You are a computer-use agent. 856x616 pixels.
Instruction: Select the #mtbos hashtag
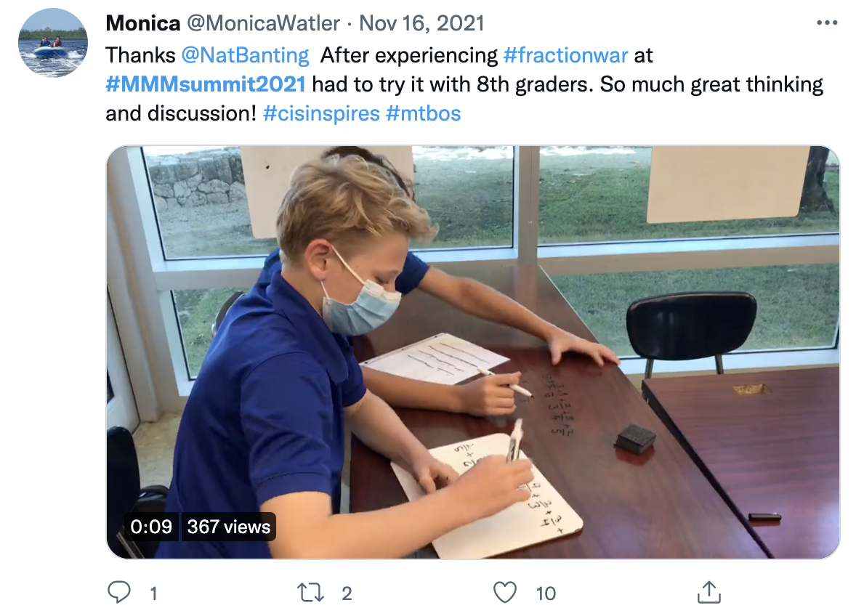424,113
